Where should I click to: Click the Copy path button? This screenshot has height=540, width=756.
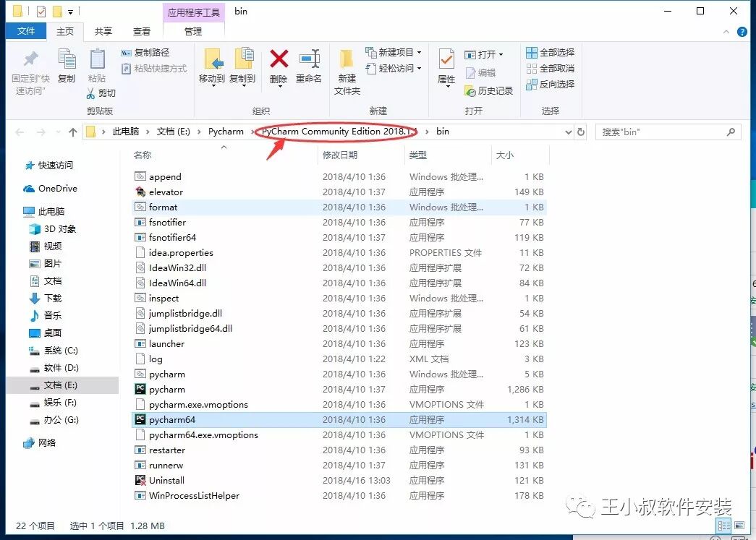[145, 53]
